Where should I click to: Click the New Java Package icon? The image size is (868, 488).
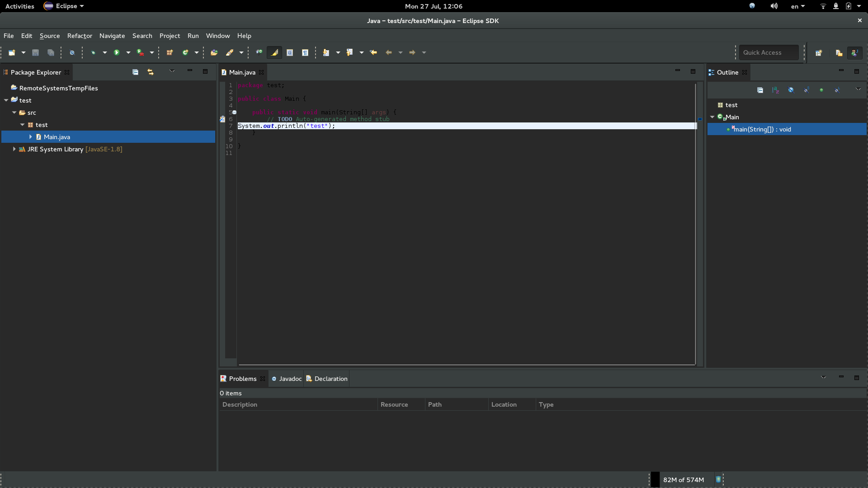pos(170,52)
